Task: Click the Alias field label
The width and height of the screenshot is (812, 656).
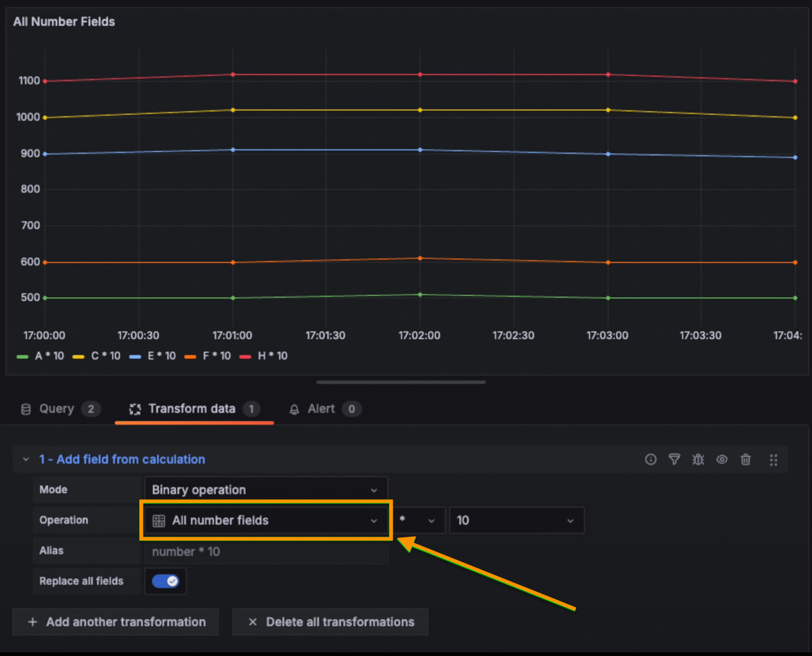Action: (51, 551)
